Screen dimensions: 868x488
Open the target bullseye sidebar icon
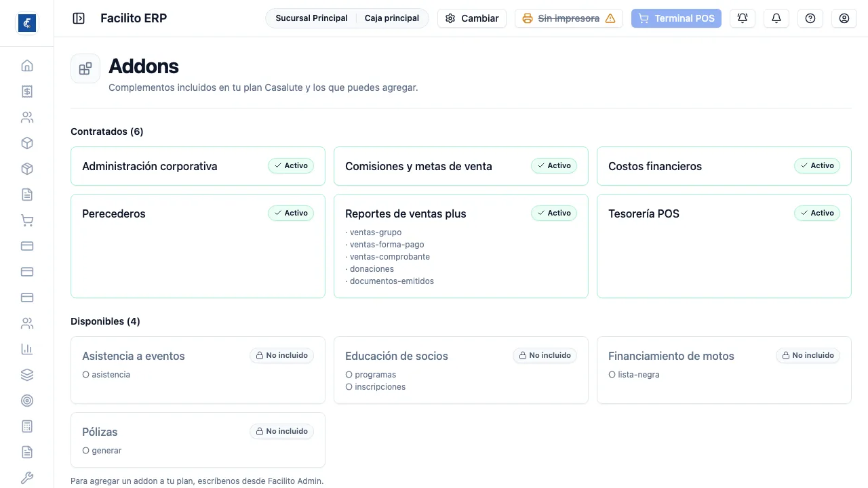point(27,401)
